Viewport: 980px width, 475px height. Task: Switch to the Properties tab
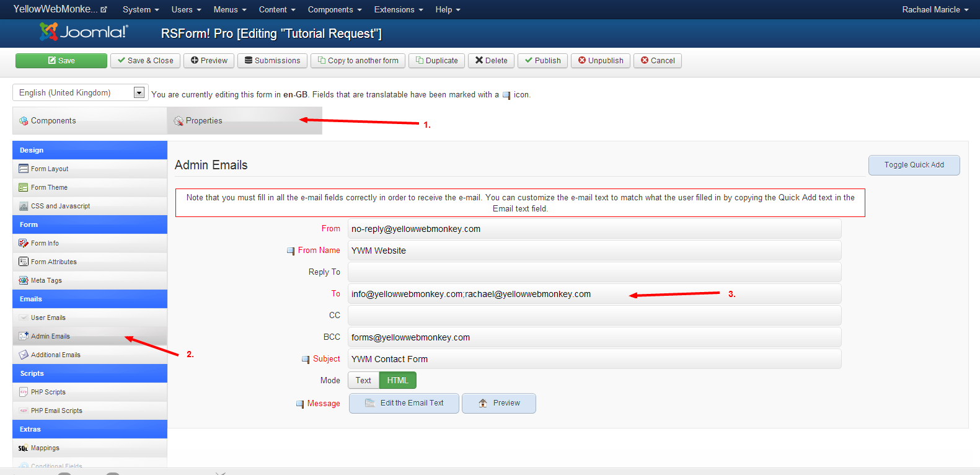(245, 120)
